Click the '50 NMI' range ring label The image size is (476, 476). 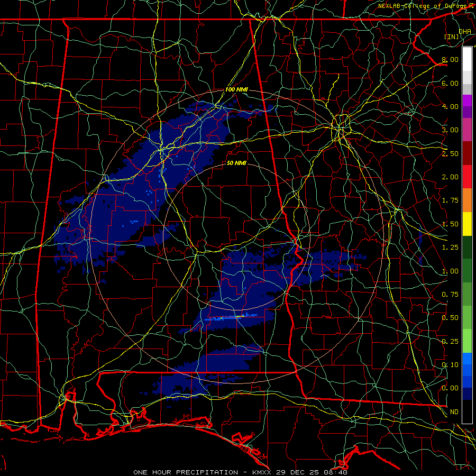point(236,163)
